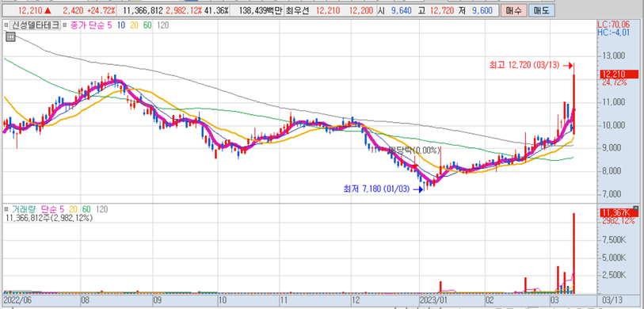Click the 41.36% turnover value
Image resolution: width=644 pixels, height=309 pixels.
coord(215,10)
